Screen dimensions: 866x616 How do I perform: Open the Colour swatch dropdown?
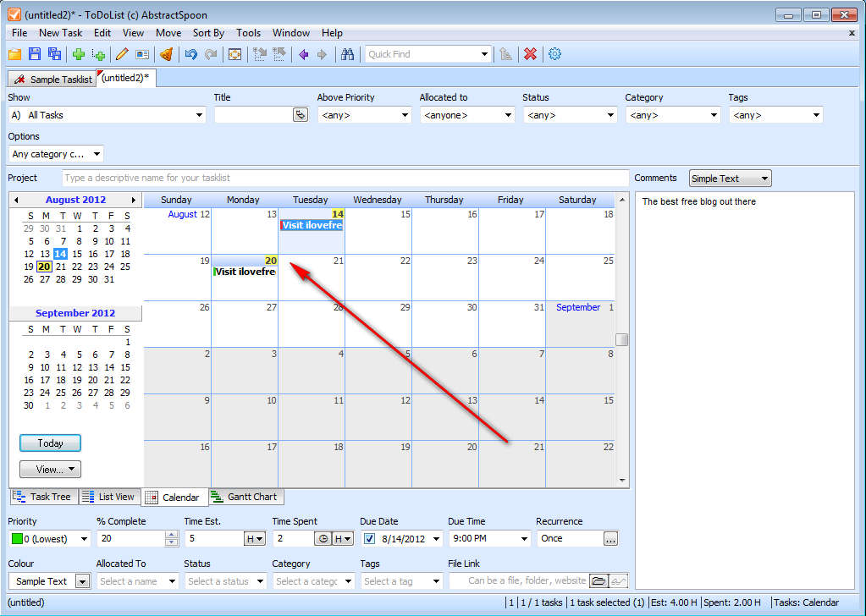coord(82,581)
